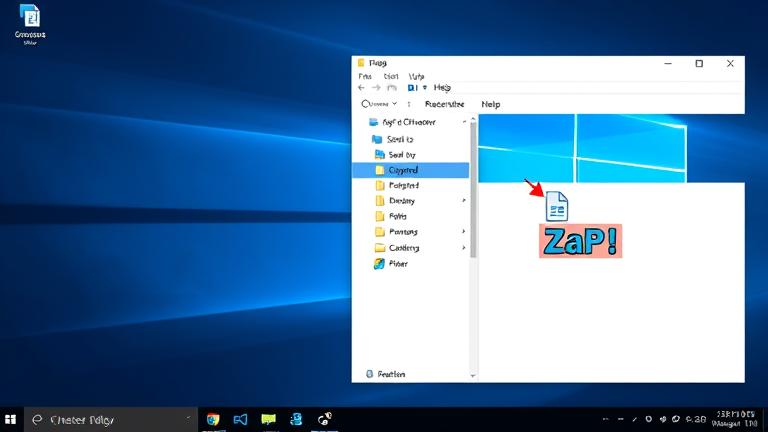Open the last menu in the menu bar
The height and width of the screenshot is (432, 768).
click(x=416, y=76)
